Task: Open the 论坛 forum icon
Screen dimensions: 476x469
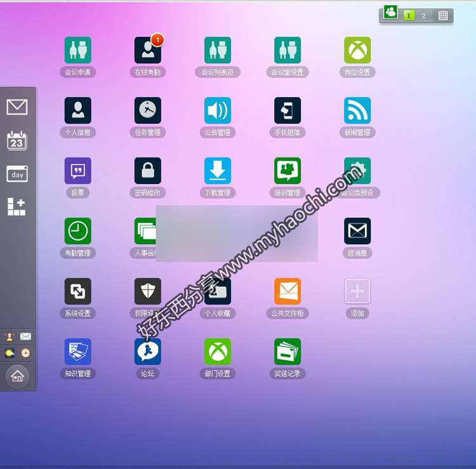Action: click(x=148, y=351)
